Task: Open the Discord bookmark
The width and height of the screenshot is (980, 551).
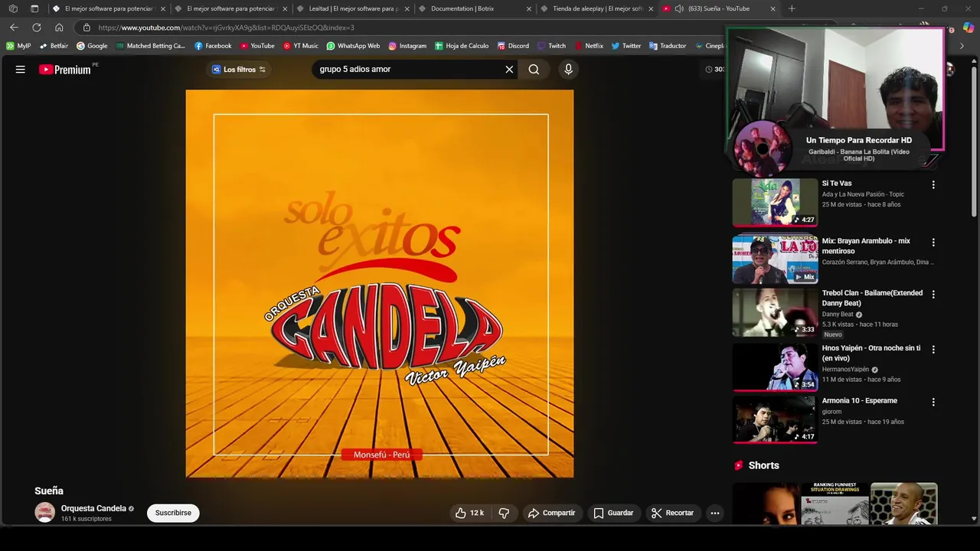Action: point(513,46)
